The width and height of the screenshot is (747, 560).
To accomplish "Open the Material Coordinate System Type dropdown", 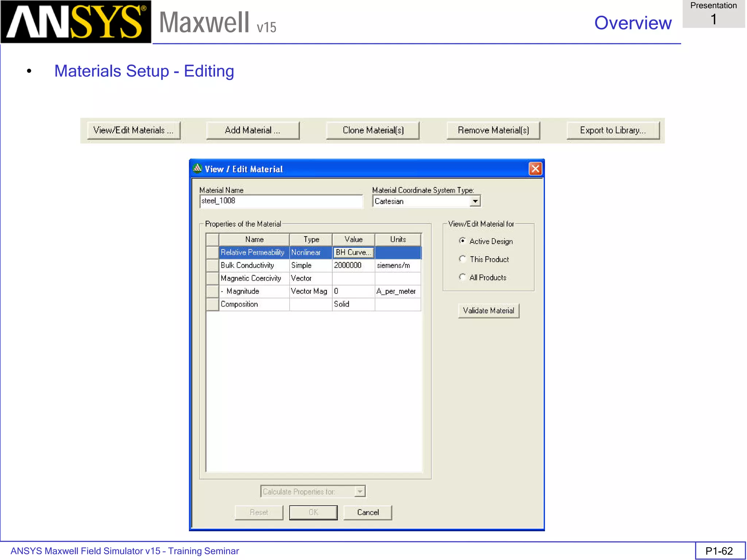I will (x=475, y=201).
